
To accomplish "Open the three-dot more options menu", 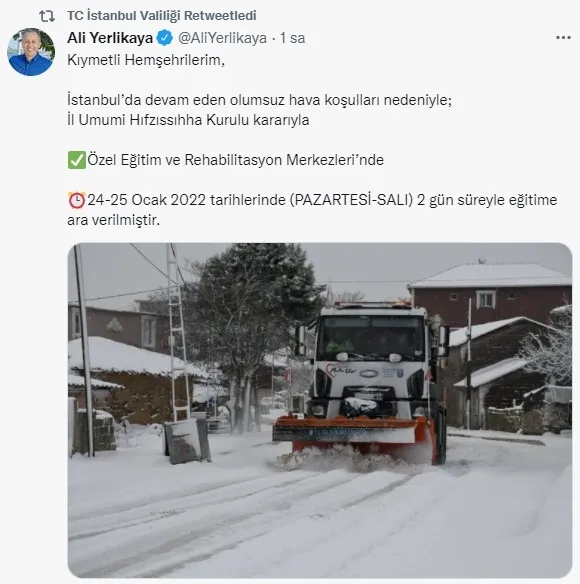I will pyautogui.click(x=563, y=38).
